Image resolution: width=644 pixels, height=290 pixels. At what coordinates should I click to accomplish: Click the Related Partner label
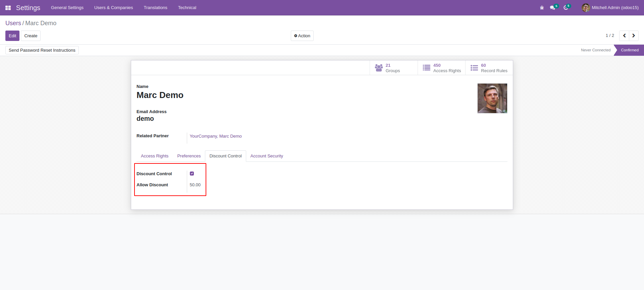coord(153,136)
